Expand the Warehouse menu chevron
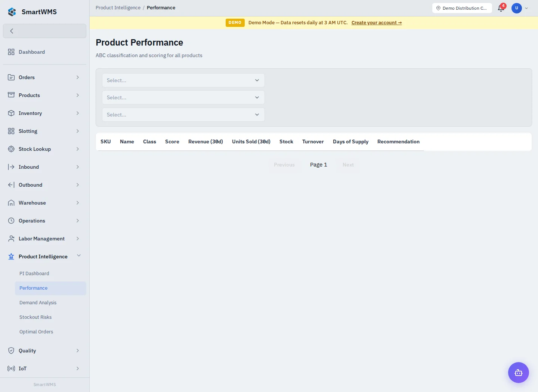538x392 pixels. click(78, 203)
